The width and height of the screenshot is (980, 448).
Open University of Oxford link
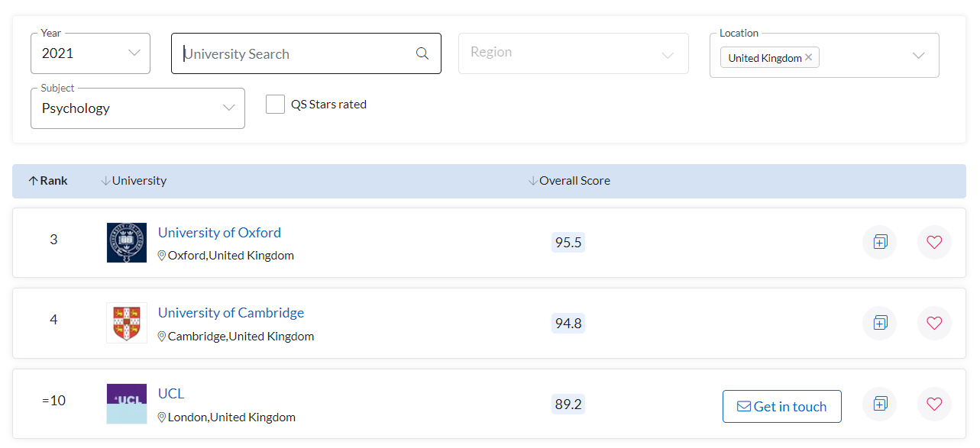point(219,233)
